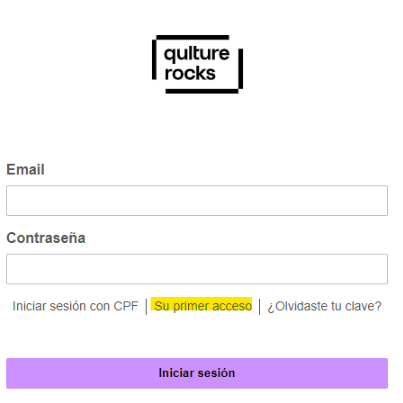
Task: Place the cursor in the box under Email
Action: 197,200
